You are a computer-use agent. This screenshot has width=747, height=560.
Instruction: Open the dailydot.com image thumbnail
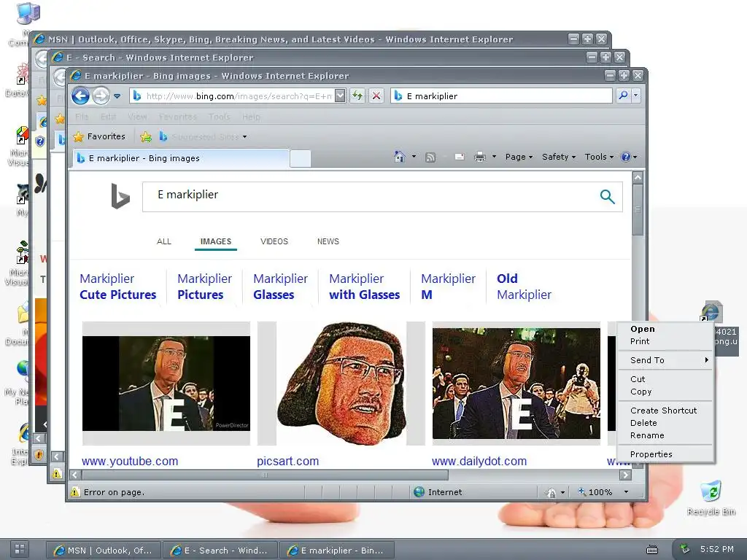tap(516, 384)
